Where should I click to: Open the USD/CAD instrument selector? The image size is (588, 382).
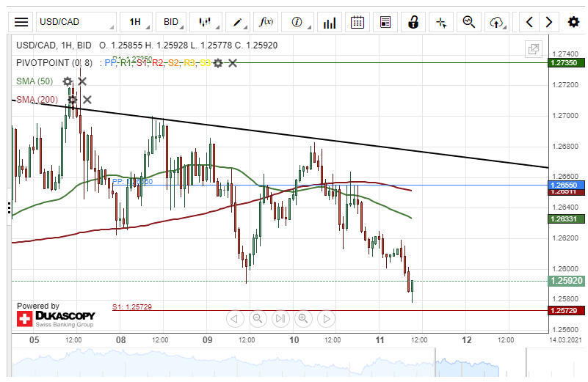[76, 22]
